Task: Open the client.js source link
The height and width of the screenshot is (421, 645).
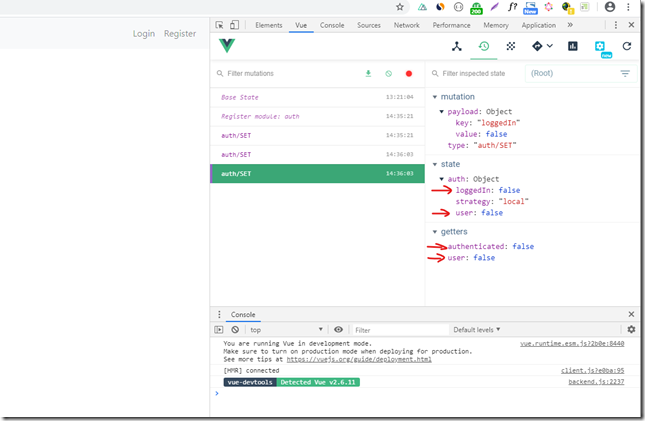Action: point(592,371)
